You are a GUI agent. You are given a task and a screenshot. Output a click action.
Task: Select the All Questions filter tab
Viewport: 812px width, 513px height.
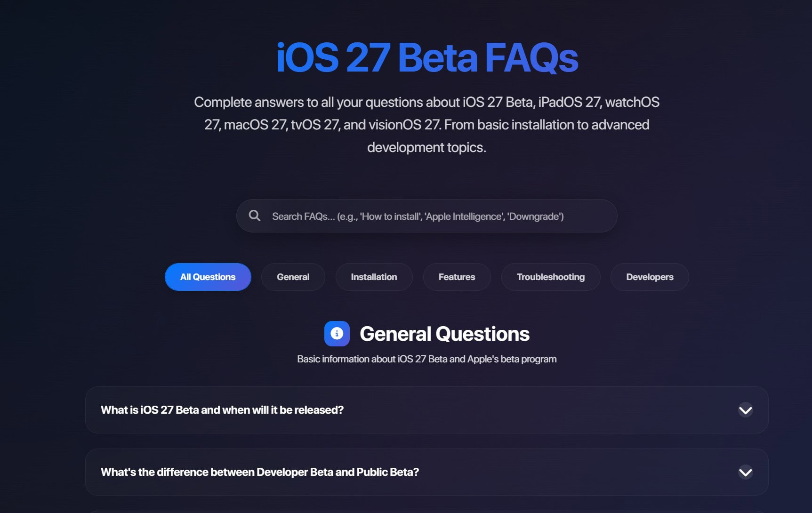208,277
